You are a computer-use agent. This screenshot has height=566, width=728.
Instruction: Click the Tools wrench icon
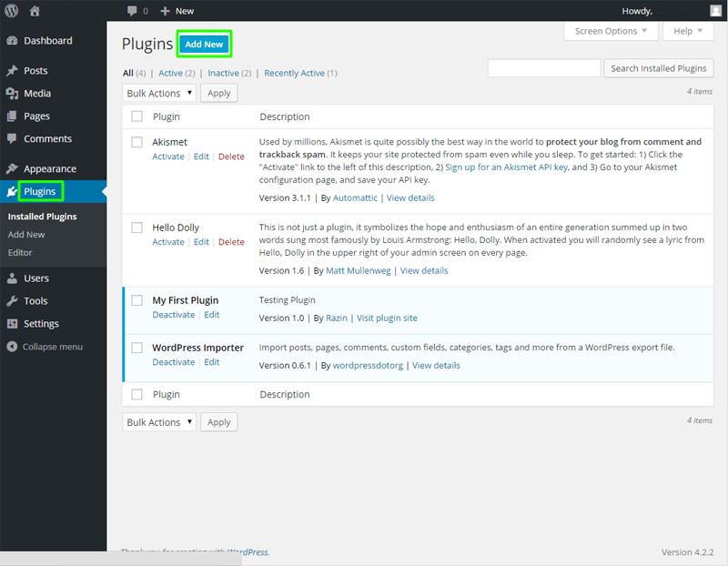coord(12,301)
